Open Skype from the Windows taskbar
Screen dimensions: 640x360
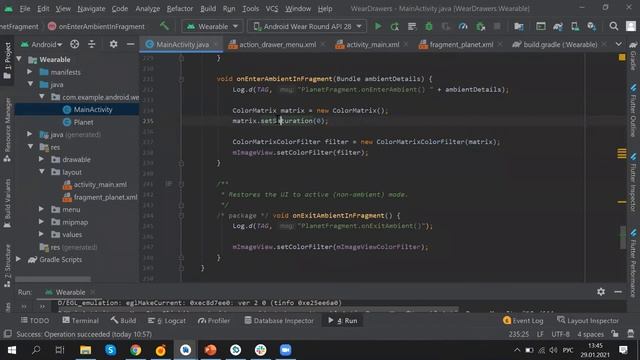click(111, 350)
